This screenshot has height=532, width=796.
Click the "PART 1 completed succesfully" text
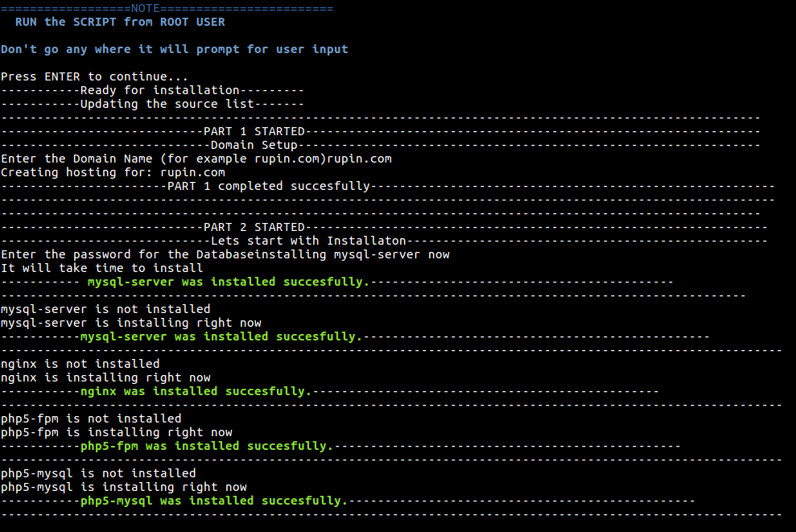coord(268,186)
